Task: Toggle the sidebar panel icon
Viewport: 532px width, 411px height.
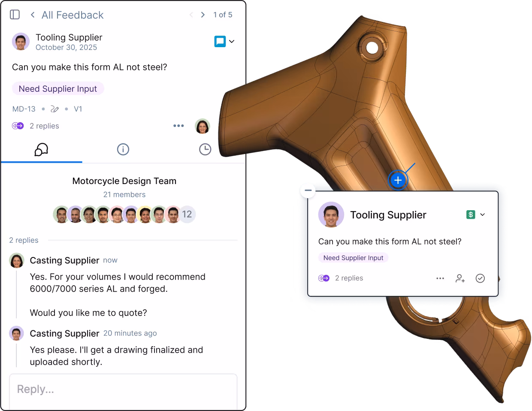Action: 15,15
